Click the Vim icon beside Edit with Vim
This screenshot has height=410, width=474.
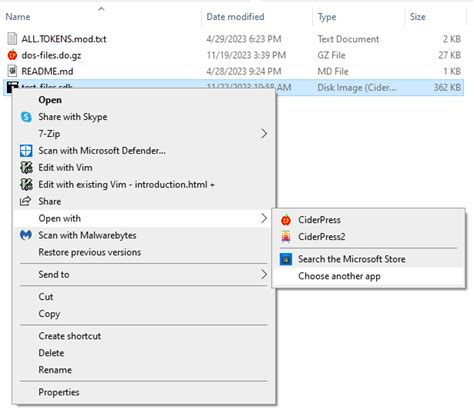tap(26, 168)
